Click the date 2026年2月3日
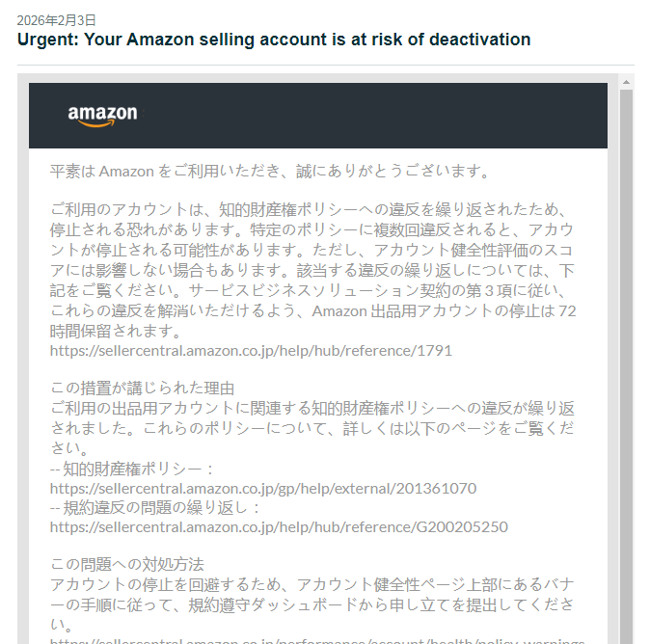650x644 pixels. tap(56, 20)
